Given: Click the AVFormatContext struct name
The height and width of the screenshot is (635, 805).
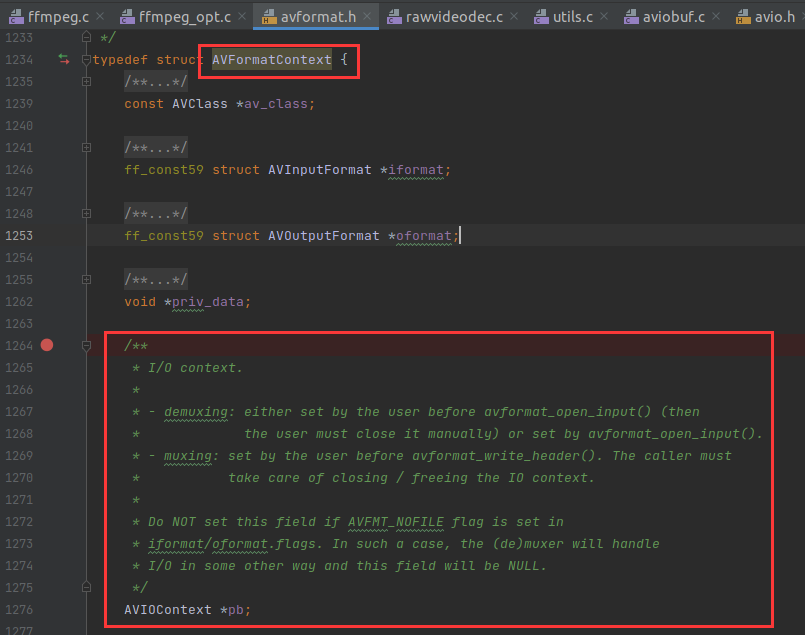Looking at the screenshot, I should click(x=272, y=60).
